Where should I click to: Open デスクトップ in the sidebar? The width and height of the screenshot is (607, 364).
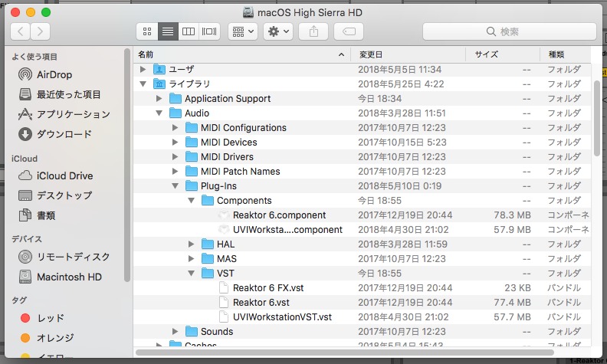click(55, 195)
